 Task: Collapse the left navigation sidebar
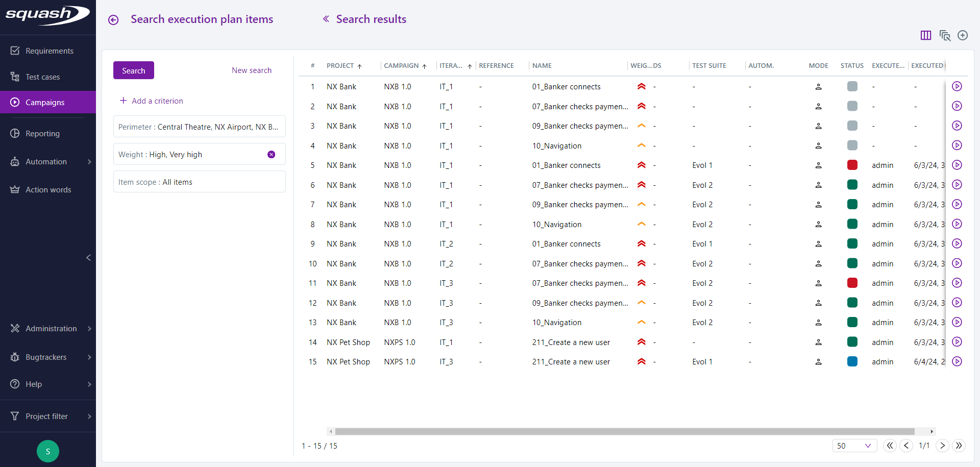pos(88,258)
